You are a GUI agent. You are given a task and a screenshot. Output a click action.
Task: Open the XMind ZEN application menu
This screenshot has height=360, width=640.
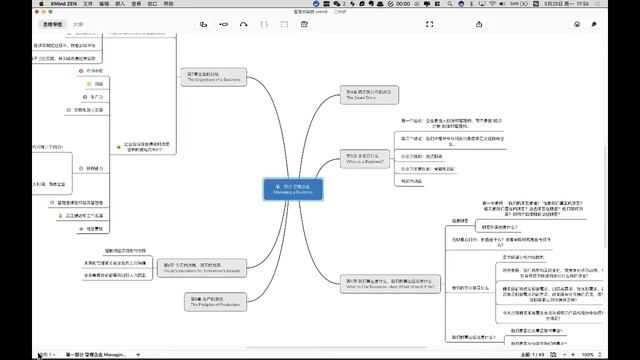(63, 4)
